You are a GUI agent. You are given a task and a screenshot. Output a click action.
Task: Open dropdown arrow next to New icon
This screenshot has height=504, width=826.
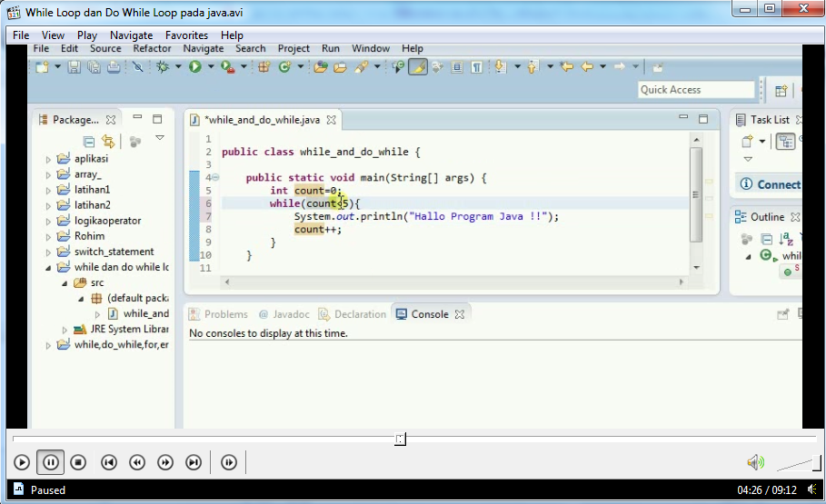click(57, 67)
